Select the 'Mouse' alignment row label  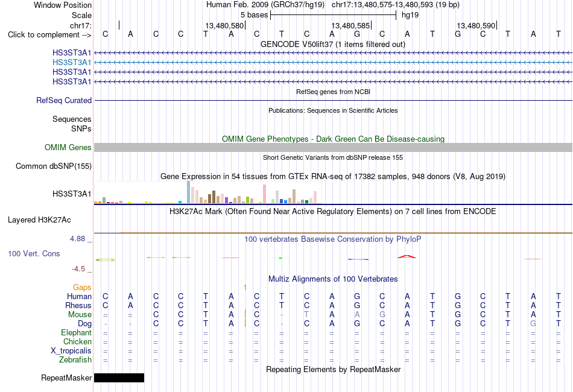point(80,315)
